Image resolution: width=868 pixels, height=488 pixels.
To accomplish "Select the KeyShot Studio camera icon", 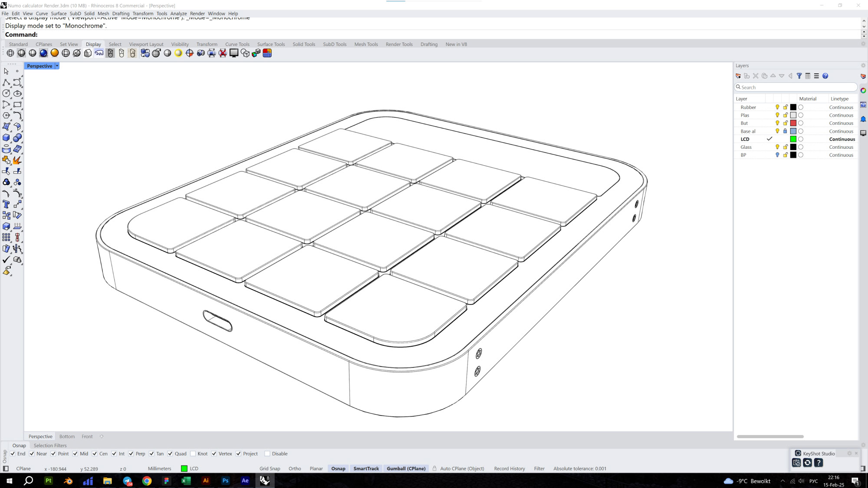I will coord(797,463).
